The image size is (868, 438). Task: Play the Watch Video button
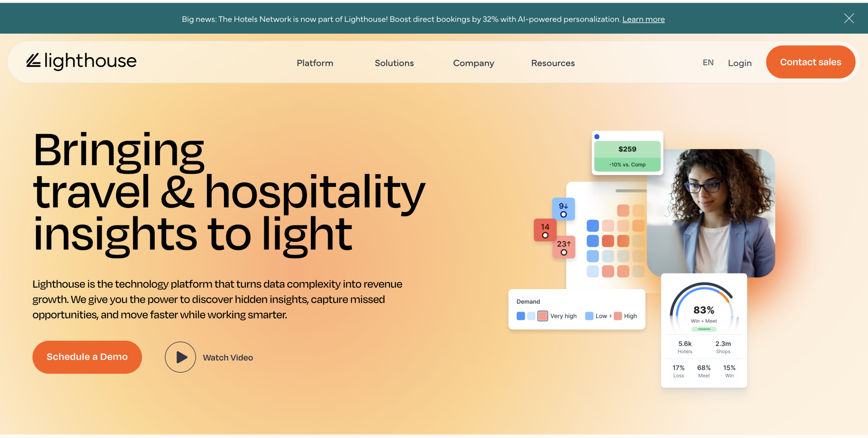click(180, 357)
